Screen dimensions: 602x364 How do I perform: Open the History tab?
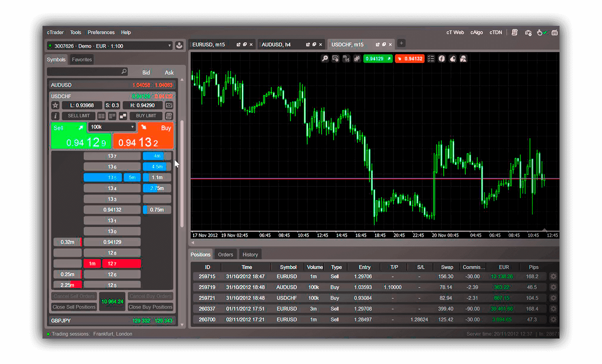250,254
